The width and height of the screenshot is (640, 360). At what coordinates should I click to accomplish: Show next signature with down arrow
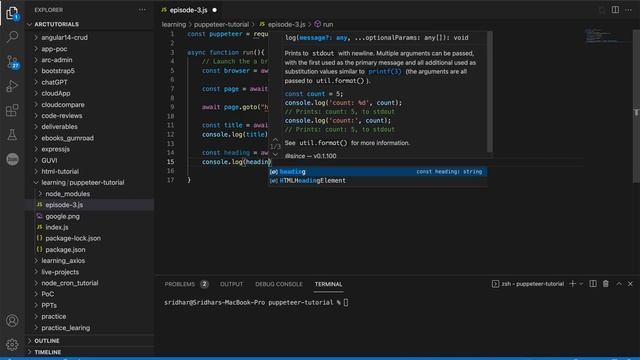pyautogui.click(x=276, y=154)
